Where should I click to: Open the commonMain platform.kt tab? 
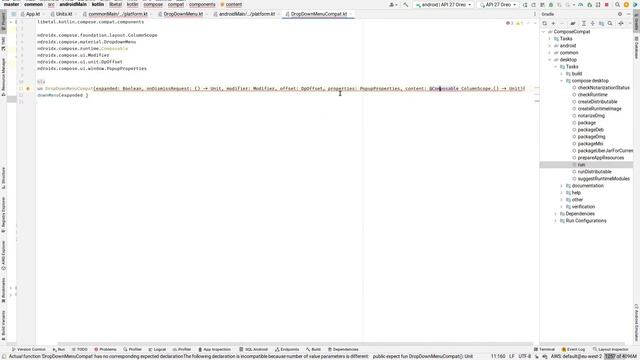point(118,14)
